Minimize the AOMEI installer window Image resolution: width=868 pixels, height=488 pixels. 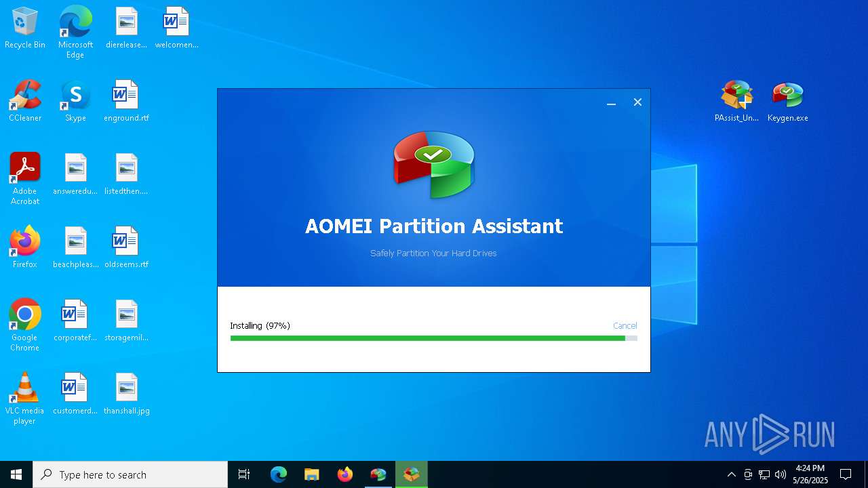(611, 102)
